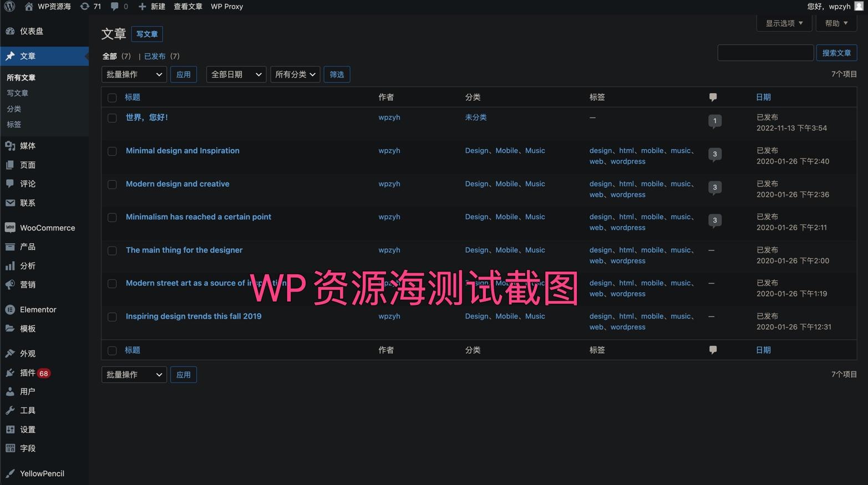The height and width of the screenshot is (485, 868).
Task: Click the 工具 wrench icon
Action: point(10,411)
